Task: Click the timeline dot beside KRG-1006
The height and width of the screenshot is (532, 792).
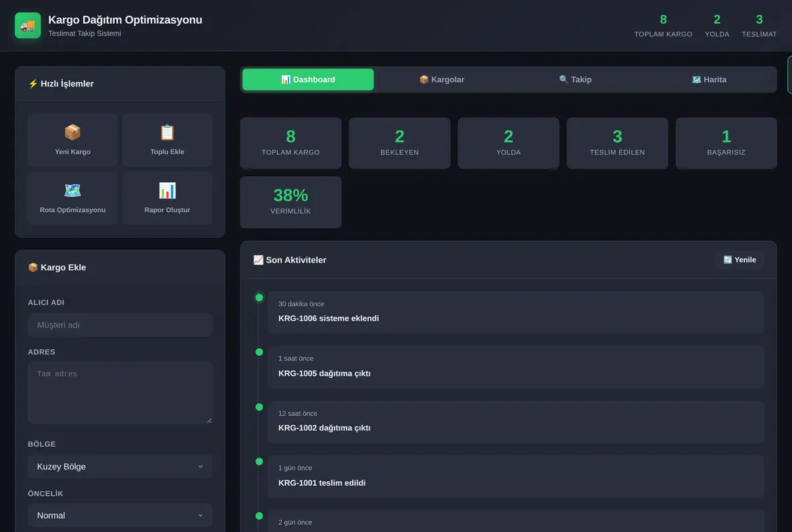Action: pyautogui.click(x=259, y=298)
